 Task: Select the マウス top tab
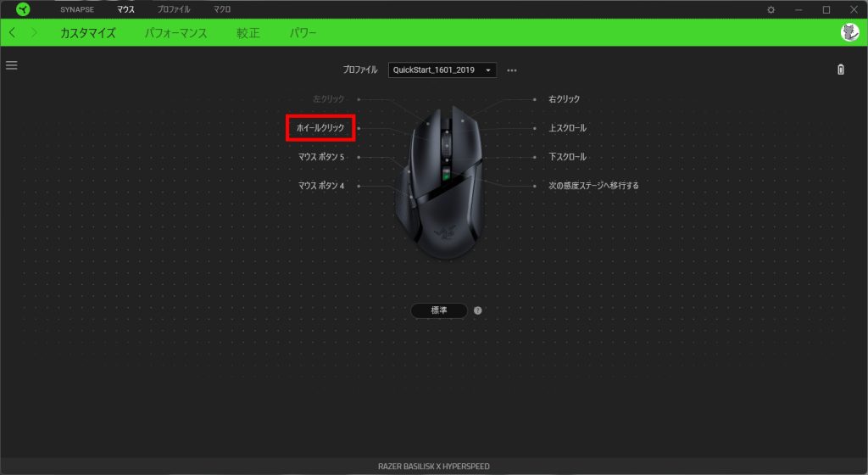125,9
